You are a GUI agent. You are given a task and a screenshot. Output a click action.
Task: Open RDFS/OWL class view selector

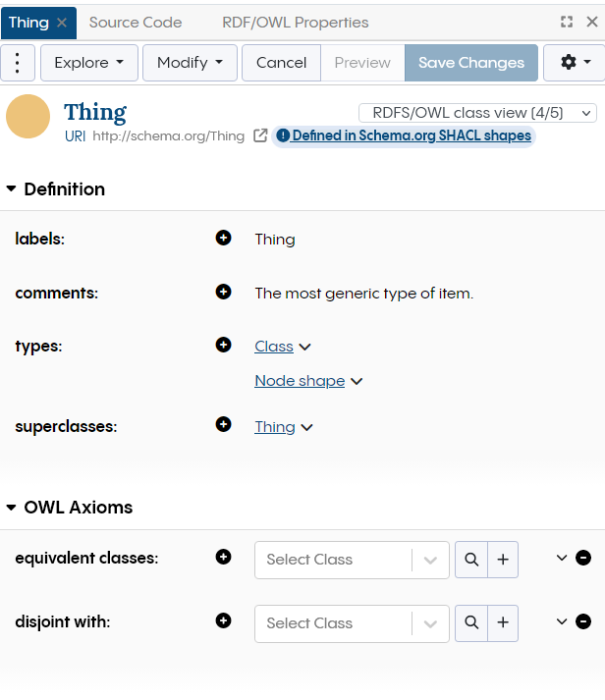(477, 113)
